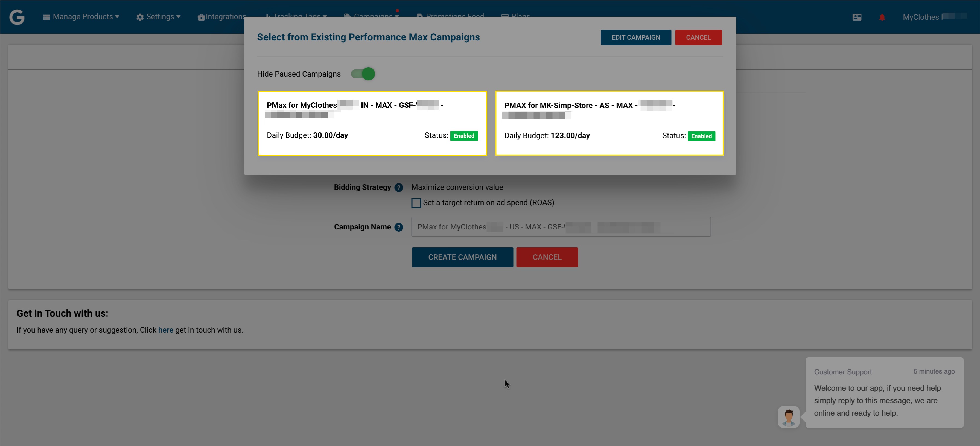Click the 'Get in Touch with us:' heading
Viewport: 980px width, 446px height.
62,313
